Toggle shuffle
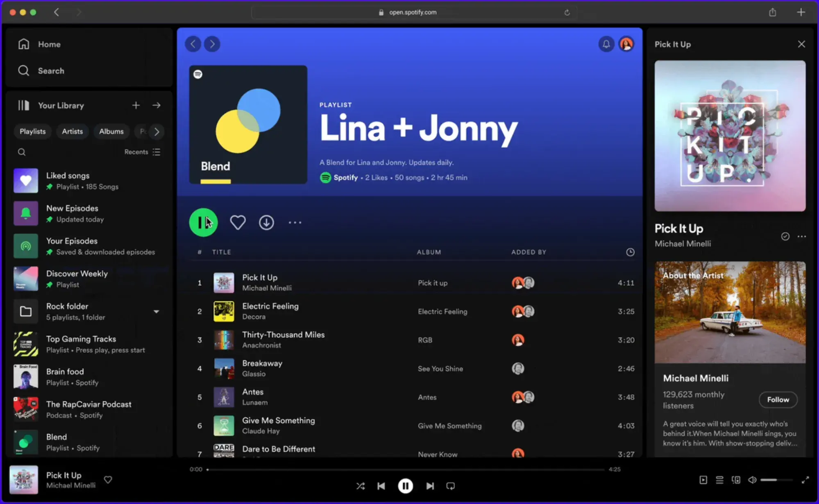Viewport: 819px width, 504px height. [361, 486]
